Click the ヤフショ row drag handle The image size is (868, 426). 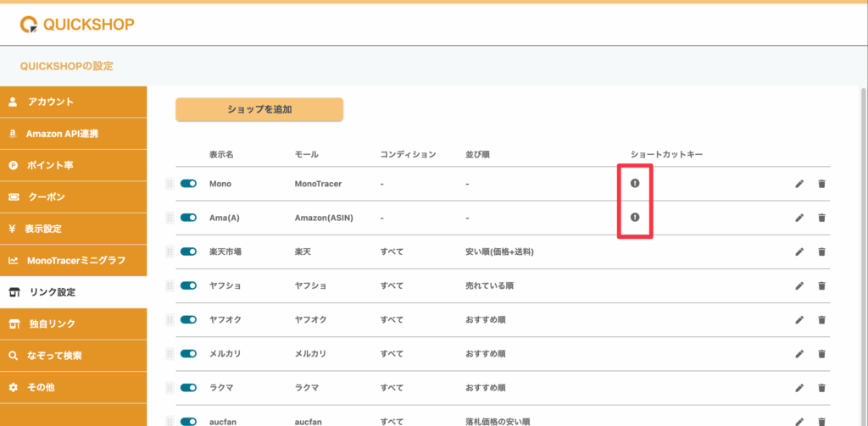[x=170, y=286]
